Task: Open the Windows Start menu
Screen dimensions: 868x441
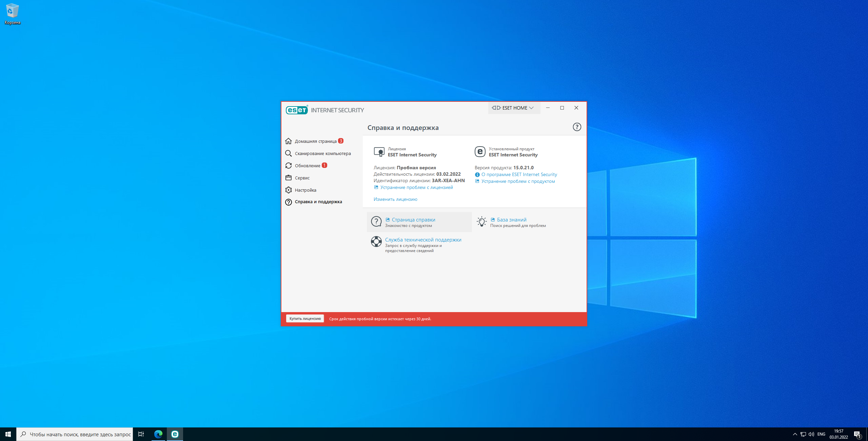Action: click(x=8, y=434)
